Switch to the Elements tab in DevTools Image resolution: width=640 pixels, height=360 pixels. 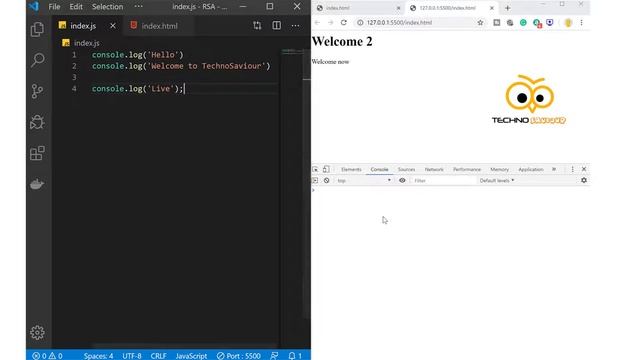(351, 169)
